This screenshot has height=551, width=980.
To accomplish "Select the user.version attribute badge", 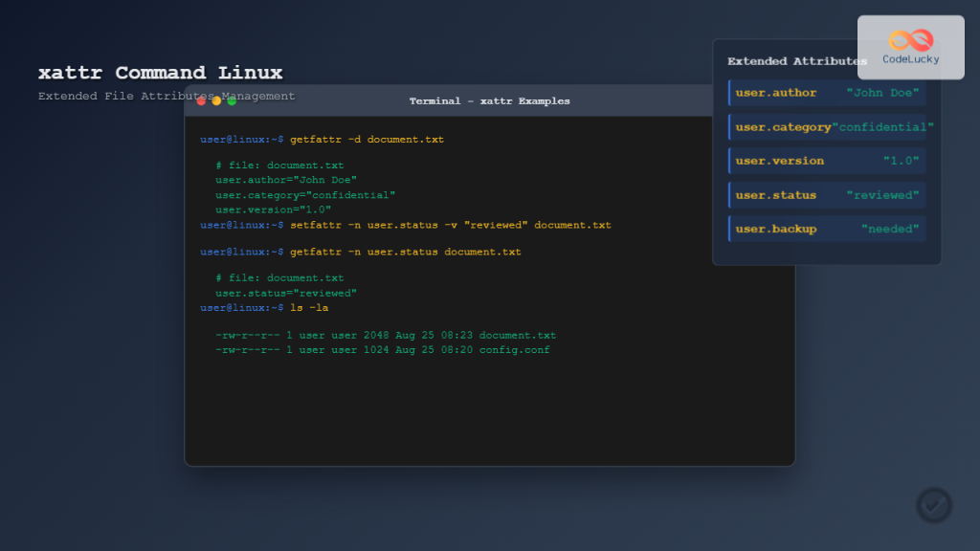I will pyautogui.click(x=826, y=161).
